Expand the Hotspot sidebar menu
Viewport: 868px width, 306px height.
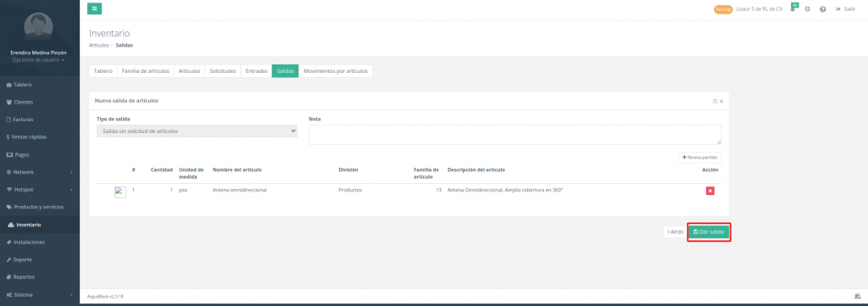[x=40, y=190]
